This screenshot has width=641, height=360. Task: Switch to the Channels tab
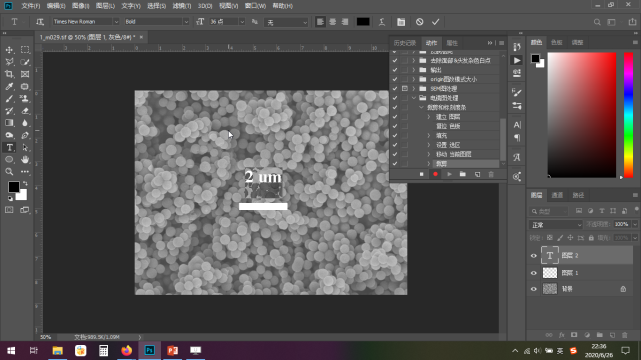click(x=557, y=195)
